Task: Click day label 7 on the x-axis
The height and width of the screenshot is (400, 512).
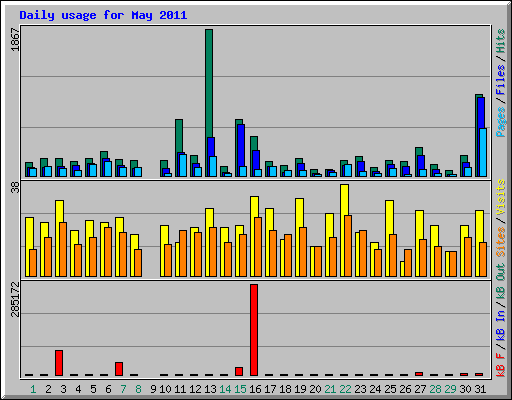Action: [123, 389]
